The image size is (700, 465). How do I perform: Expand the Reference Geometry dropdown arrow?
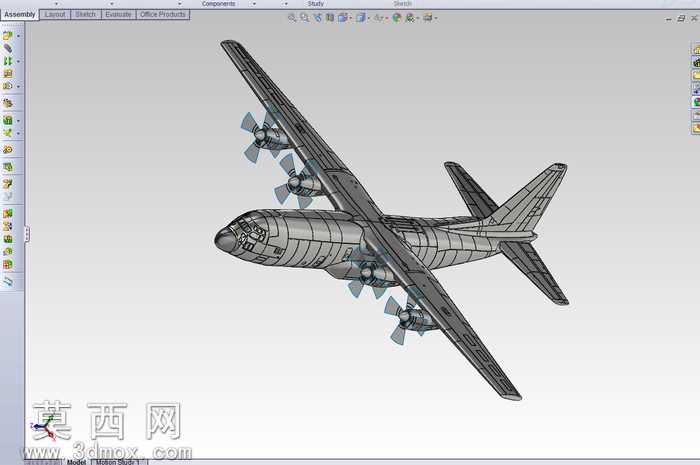click(18, 133)
